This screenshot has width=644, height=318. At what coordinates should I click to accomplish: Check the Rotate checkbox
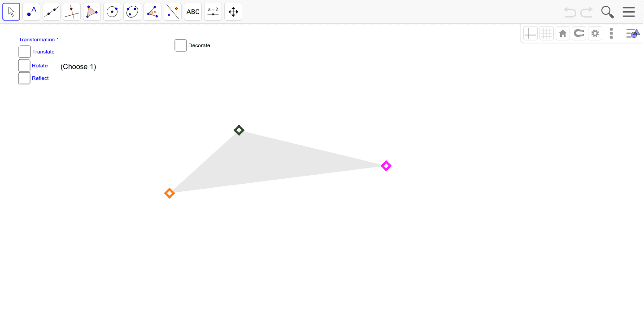click(24, 66)
